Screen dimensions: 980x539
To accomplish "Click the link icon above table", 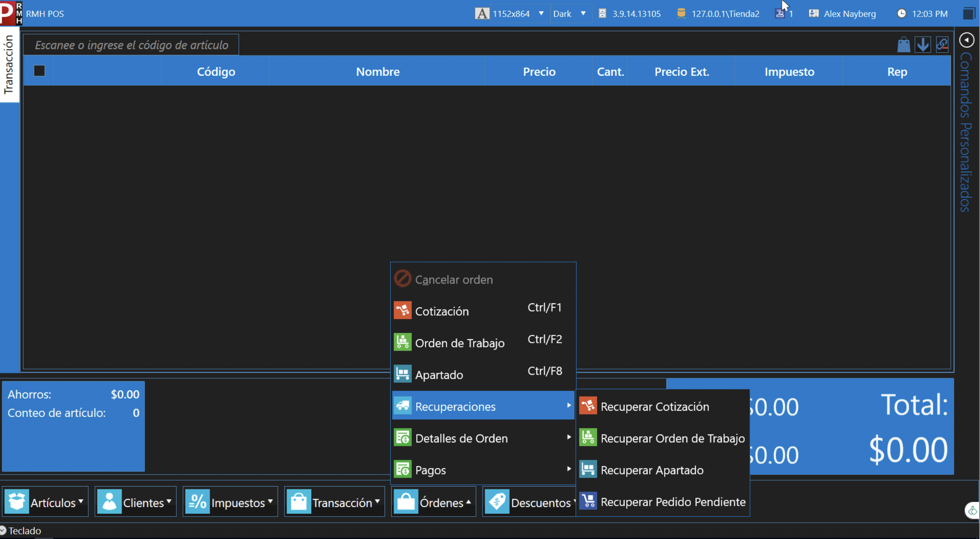I will [x=942, y=45].
